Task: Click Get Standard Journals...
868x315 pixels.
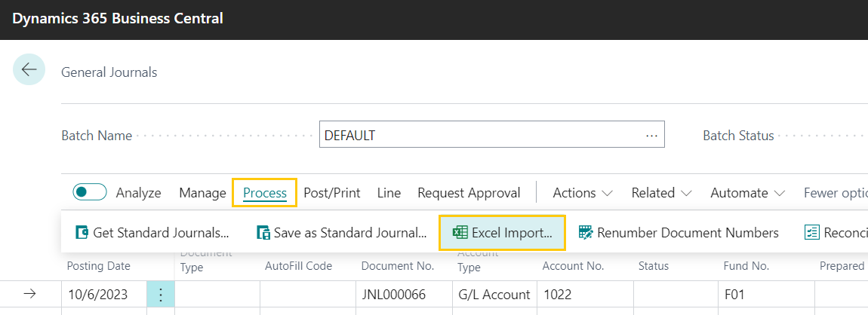Action: [x=152, y=233]
